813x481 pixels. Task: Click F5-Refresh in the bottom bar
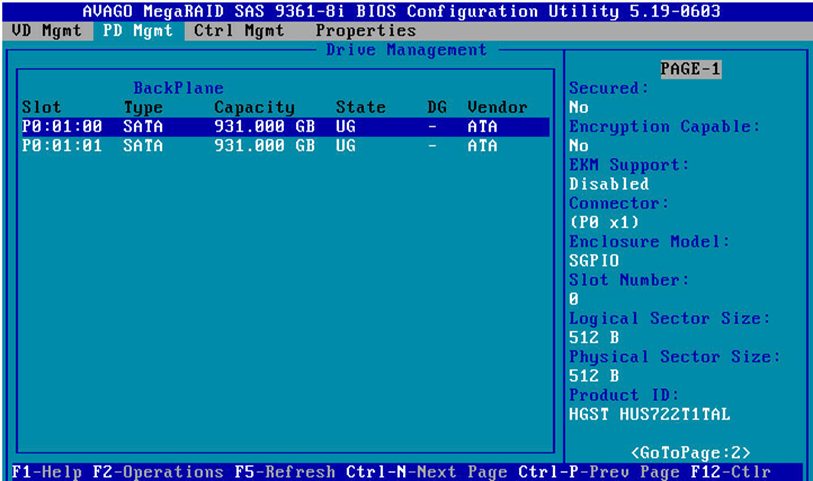285,472
